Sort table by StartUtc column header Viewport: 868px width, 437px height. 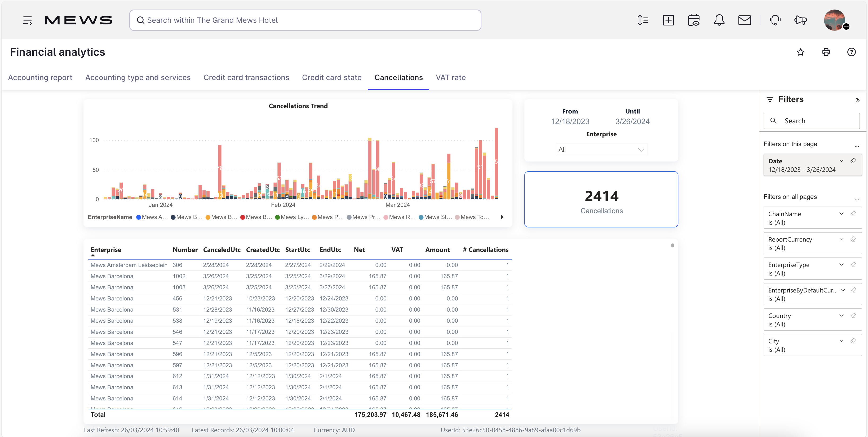click(298, 250)
